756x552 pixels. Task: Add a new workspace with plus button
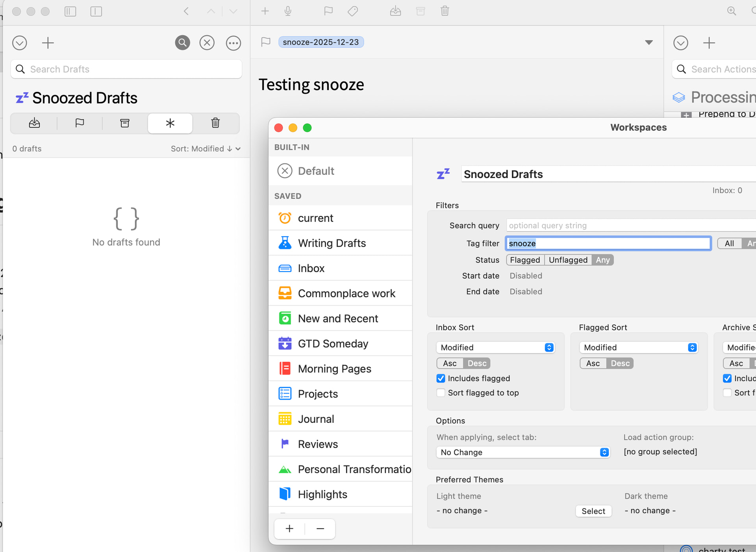289,528
